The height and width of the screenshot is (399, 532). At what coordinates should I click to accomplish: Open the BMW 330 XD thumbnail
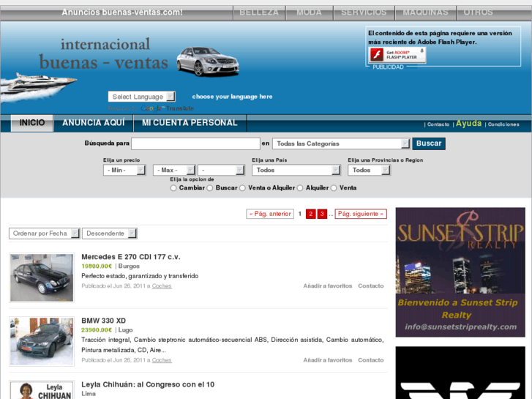(42, 342)
